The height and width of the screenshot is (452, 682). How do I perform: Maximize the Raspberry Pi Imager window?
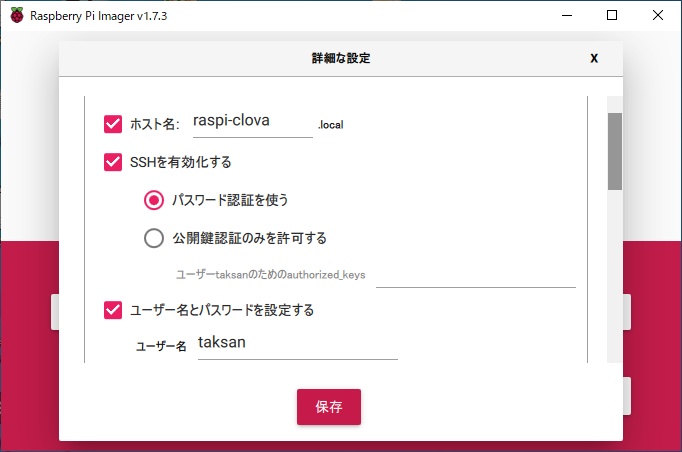pos(612,15)
